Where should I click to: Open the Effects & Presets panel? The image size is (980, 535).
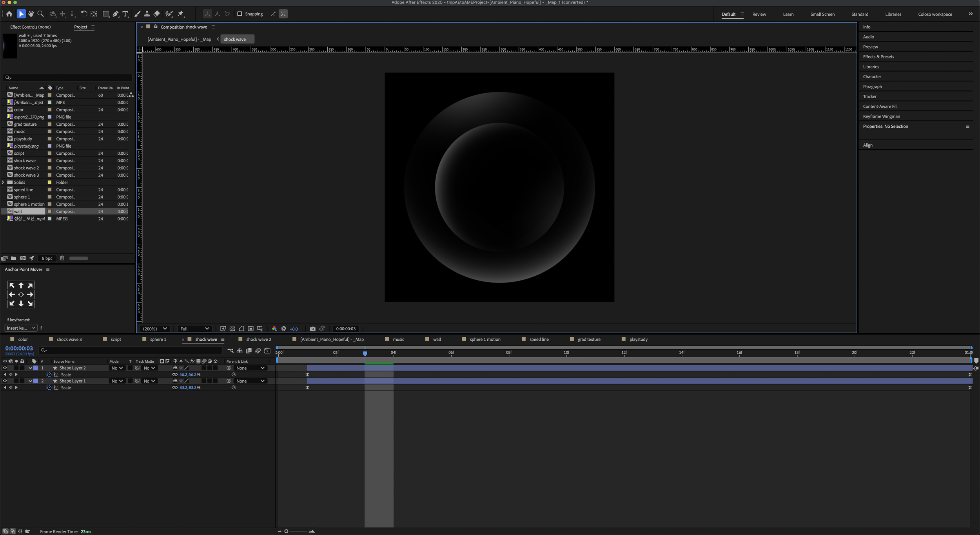pos(878,57)
